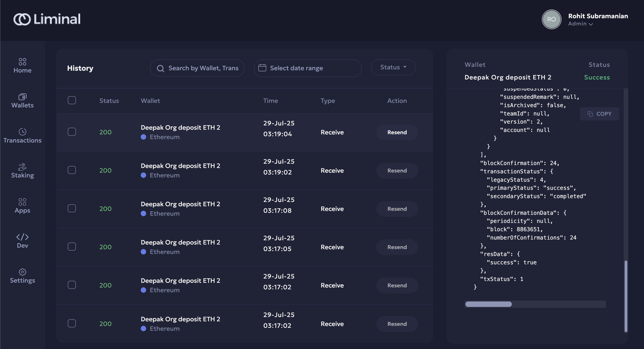This screenshot has width=644, height=349.
Task: Click the copy icon in JSON panel
Action: tap(590, 114)
